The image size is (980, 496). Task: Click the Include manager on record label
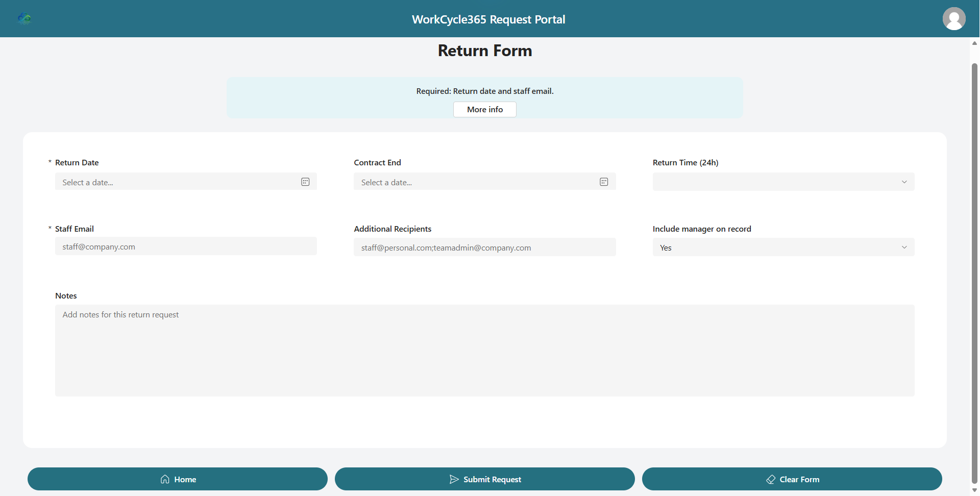coord(702,229)
